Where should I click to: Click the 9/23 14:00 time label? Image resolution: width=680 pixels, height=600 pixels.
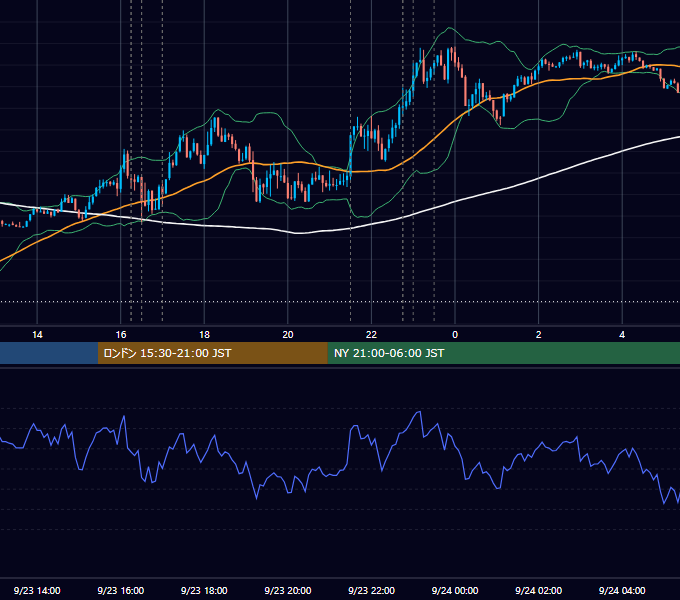click(x=37, y=590)
